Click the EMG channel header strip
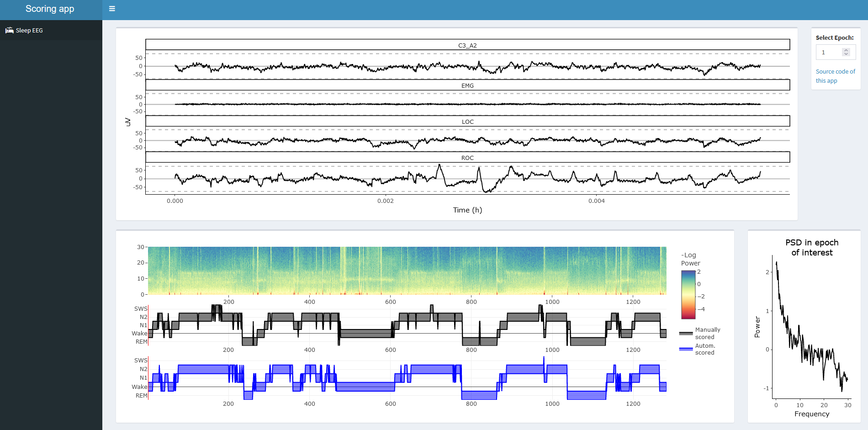Viewport: 868px width, 430px height. 467,85
